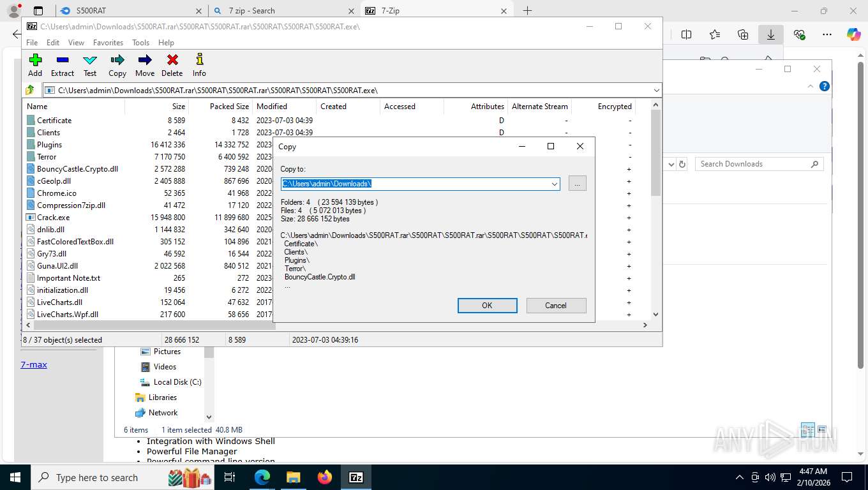Open the View menu

tap(76, 42)
